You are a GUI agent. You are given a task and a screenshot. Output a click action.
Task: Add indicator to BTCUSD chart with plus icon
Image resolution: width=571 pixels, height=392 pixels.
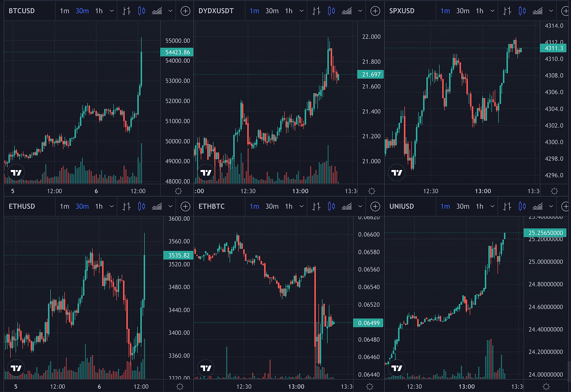[x=185, y=11]
